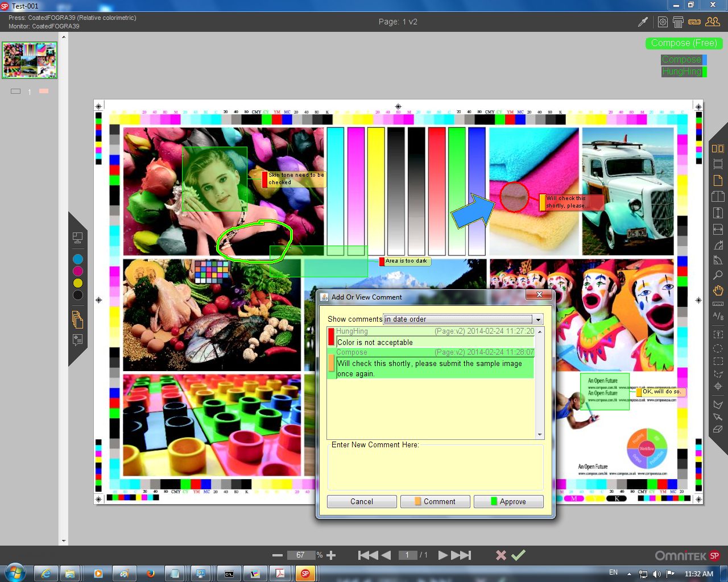This screenshot has height=582, width=728.
Task: Go to the first page
Action: 367,555
